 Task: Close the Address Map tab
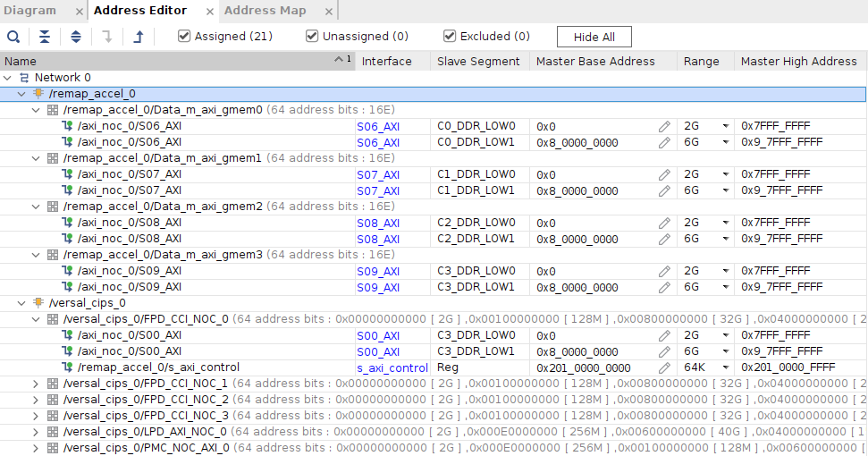click(x=329, y=11)
